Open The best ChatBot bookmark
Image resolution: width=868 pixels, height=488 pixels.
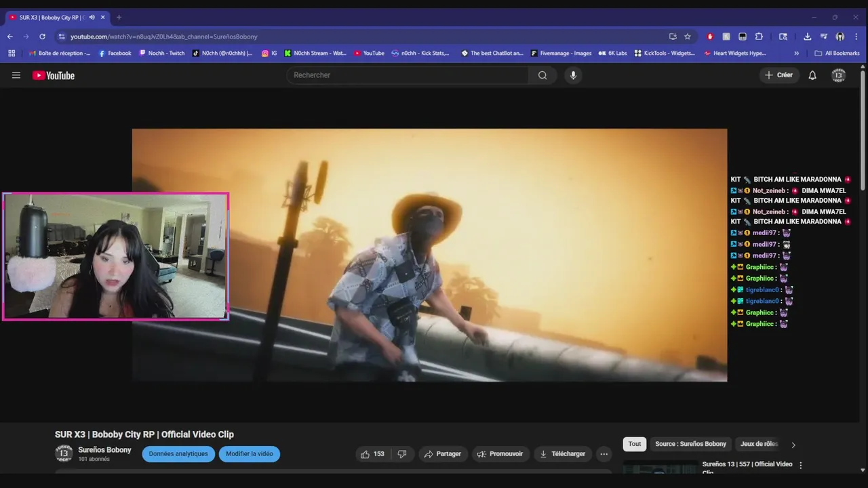492,53
